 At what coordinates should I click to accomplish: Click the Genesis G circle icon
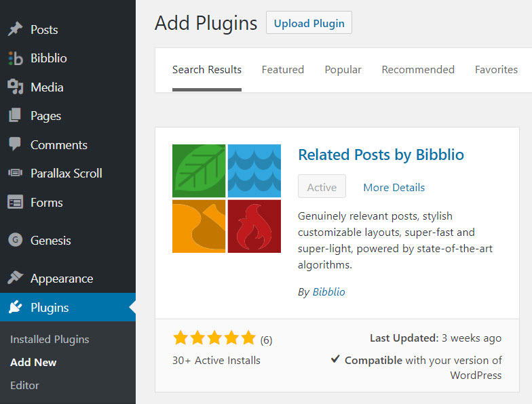15,240
